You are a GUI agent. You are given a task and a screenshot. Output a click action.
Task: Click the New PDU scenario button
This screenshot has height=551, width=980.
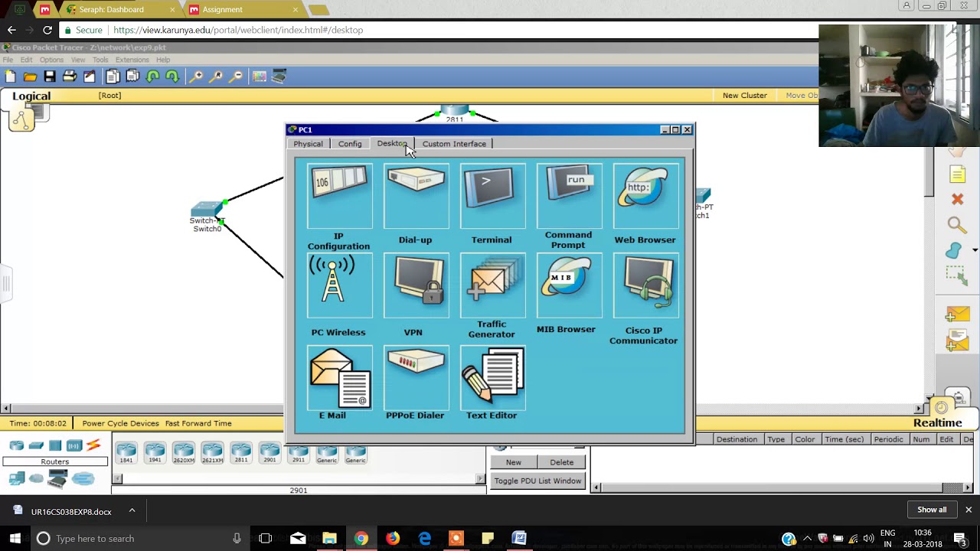[514, 462]
